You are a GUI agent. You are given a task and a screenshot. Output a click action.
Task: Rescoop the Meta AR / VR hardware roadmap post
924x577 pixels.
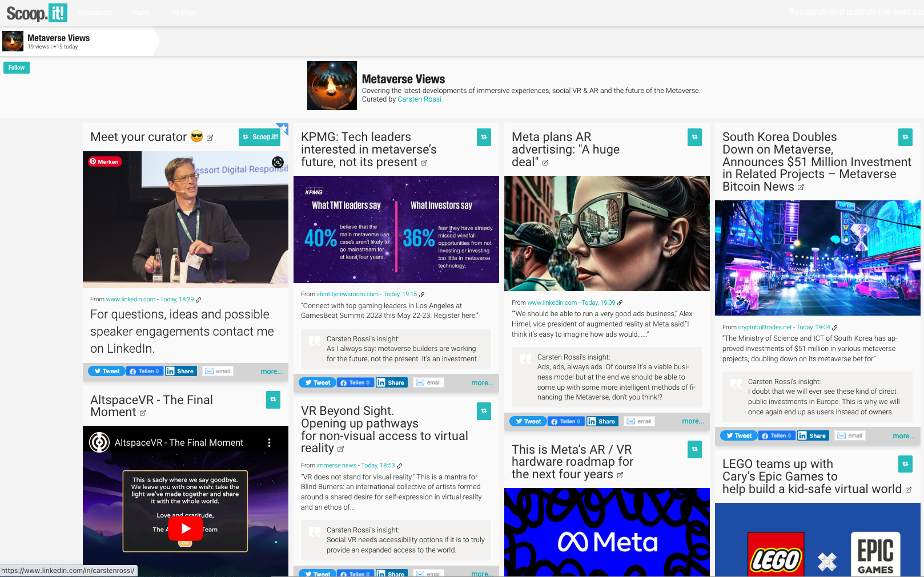click(x=694, y=449)
